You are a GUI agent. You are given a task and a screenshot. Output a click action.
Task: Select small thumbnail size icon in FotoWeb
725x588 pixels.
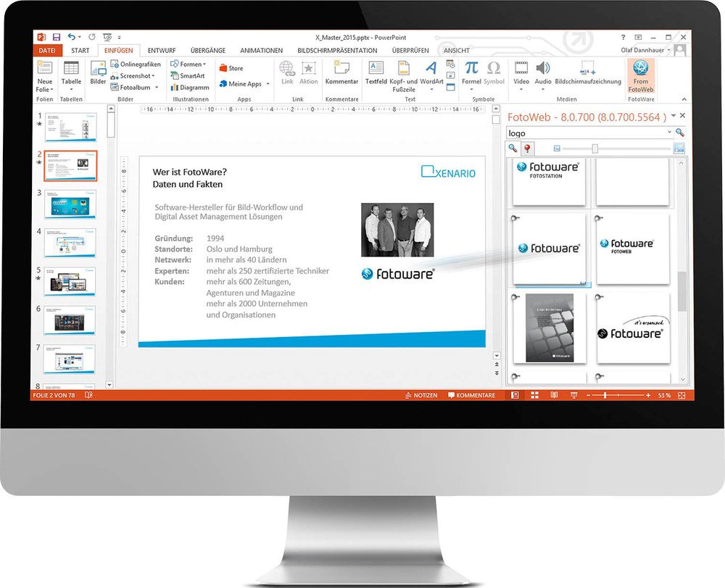point(557,149)
